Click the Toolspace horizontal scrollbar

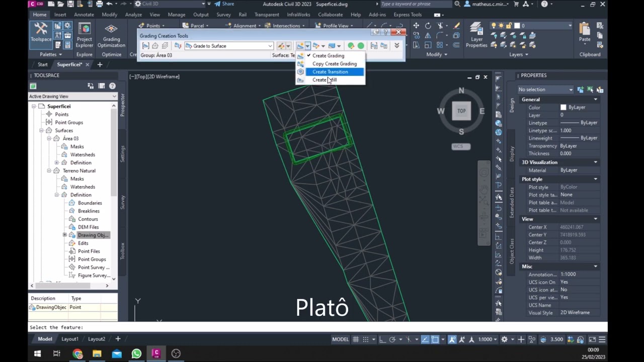click(68, 286)
